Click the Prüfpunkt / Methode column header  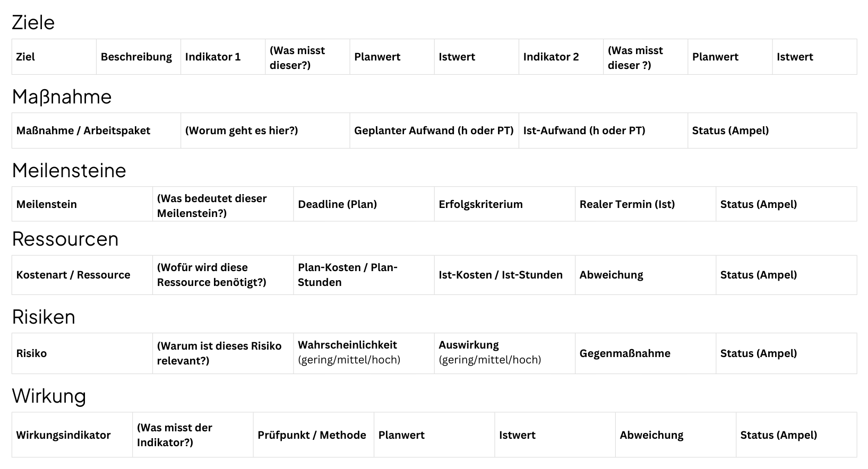(312, 435)
